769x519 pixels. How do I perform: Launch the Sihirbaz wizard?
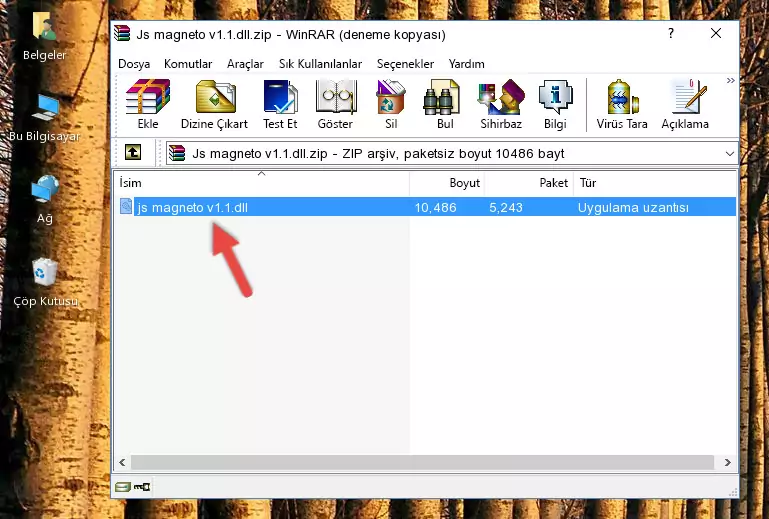coord(501,104)
